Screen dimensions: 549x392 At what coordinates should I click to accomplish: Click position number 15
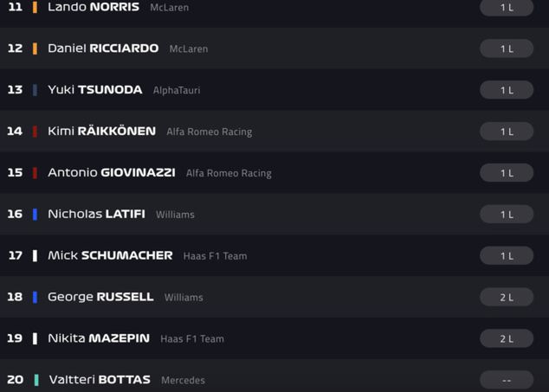click(15, 173)
